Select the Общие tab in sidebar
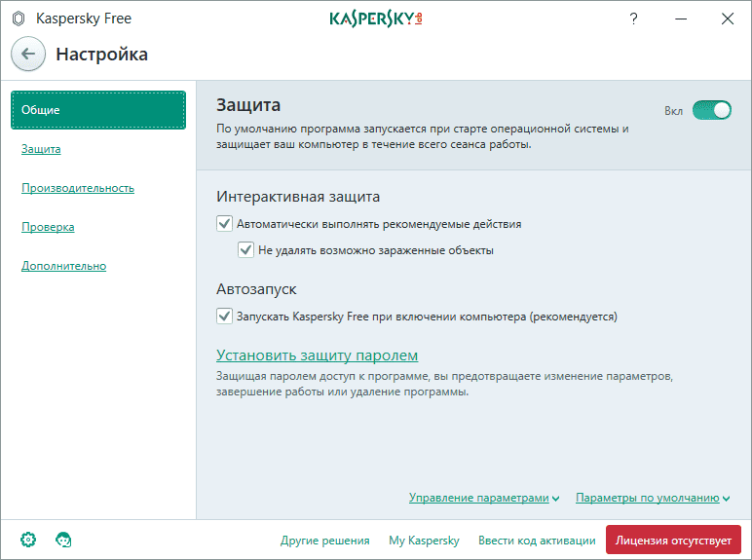This screenshot has height=560, width=752. [97, 110]
